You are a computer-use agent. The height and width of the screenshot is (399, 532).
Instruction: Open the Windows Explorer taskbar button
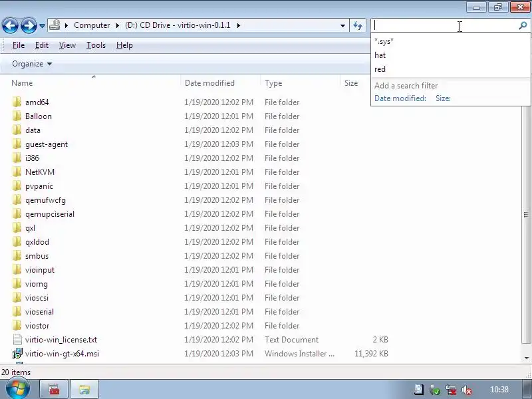[85, 389]
